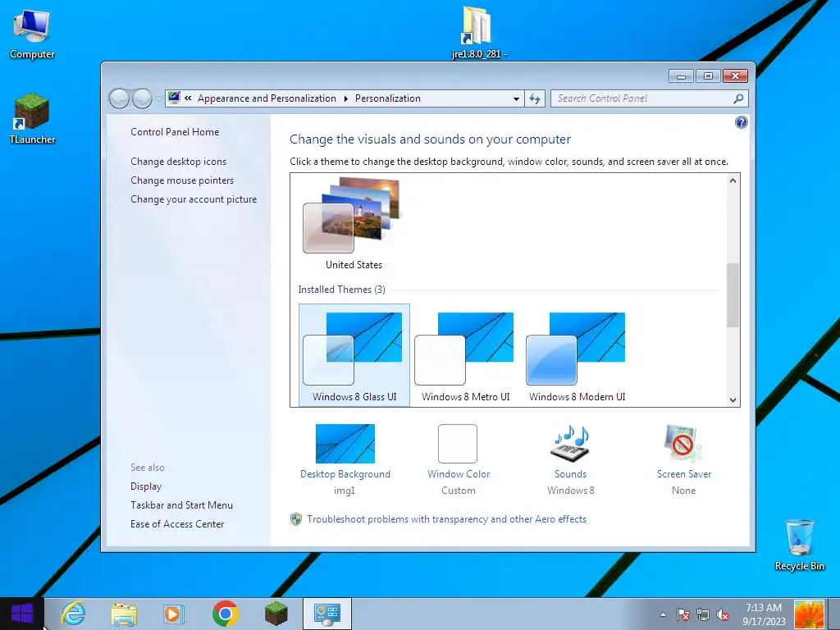
Task: Open File Explorer from taskbar
Action: 124,614
